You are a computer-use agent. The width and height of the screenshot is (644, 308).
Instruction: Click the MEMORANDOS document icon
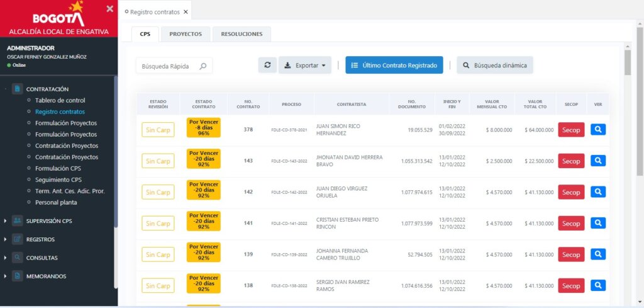pyautogui.click(x=17, y=277)
